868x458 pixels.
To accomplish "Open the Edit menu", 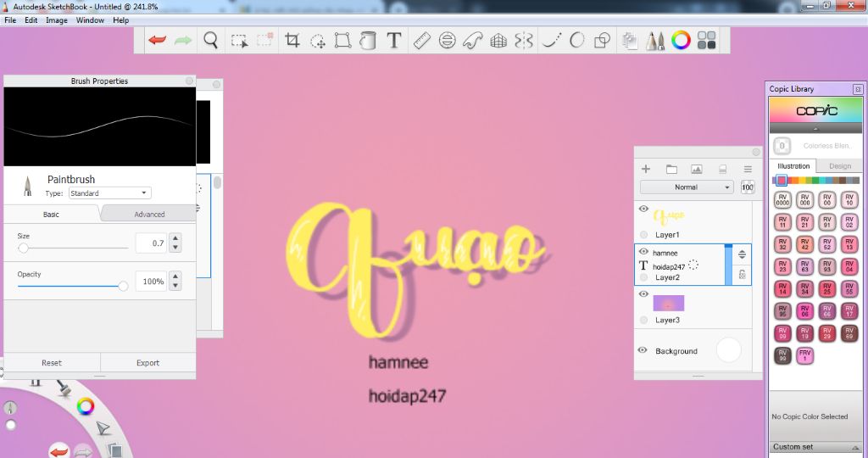I will coord(31,20).
